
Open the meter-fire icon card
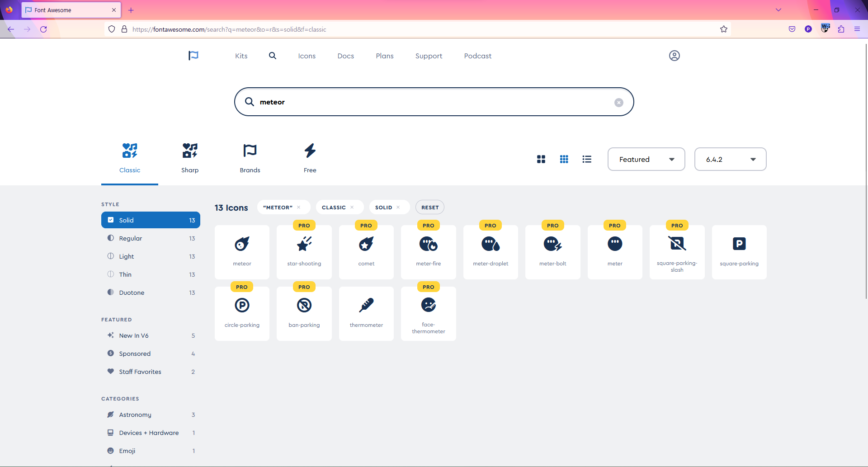429,252
